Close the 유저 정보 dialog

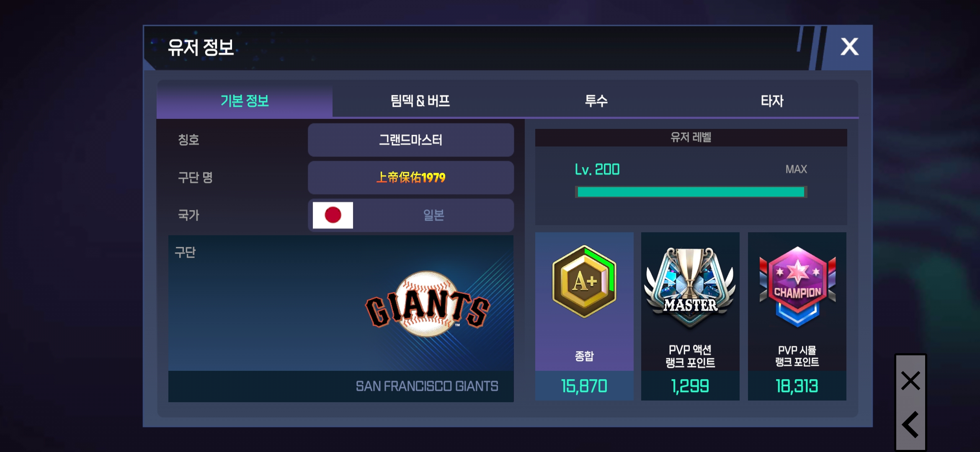pyautogui.click(x=849, y=47)
